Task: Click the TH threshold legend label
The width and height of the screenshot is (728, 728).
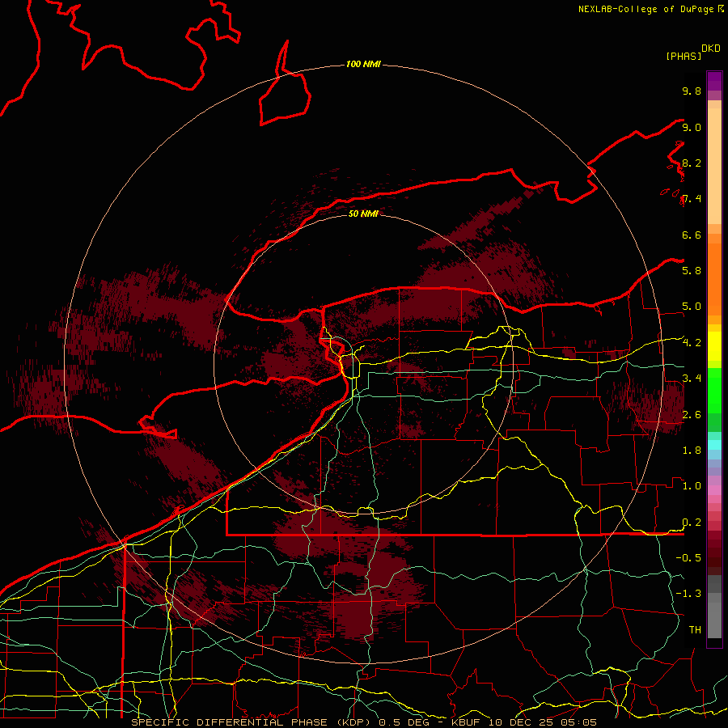Action: (695, 630)
